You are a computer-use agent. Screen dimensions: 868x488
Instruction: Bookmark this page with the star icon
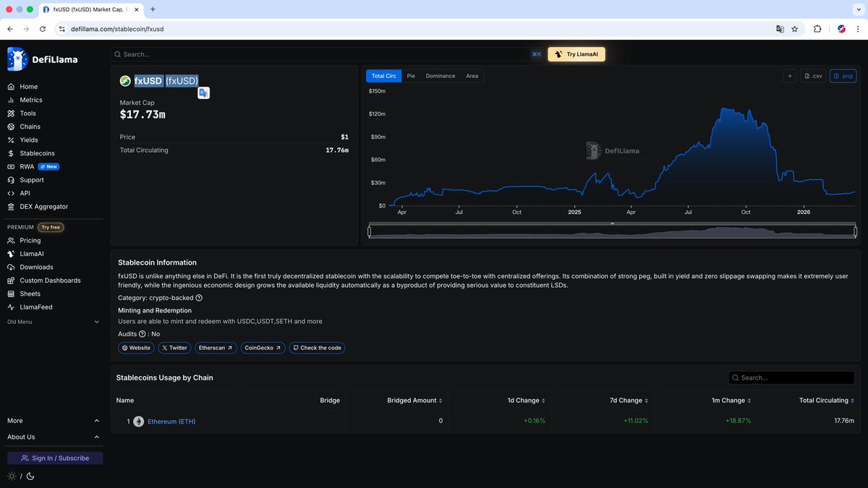[x=794, y=29]
